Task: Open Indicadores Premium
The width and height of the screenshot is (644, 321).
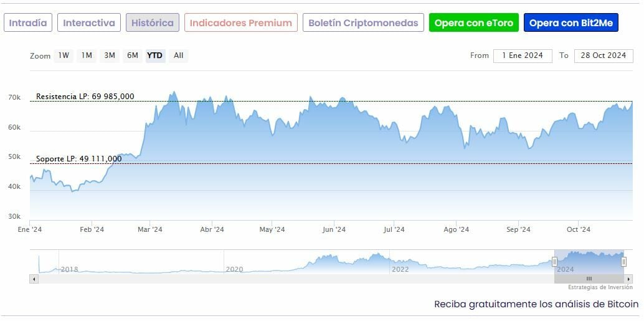Action: 240,23
